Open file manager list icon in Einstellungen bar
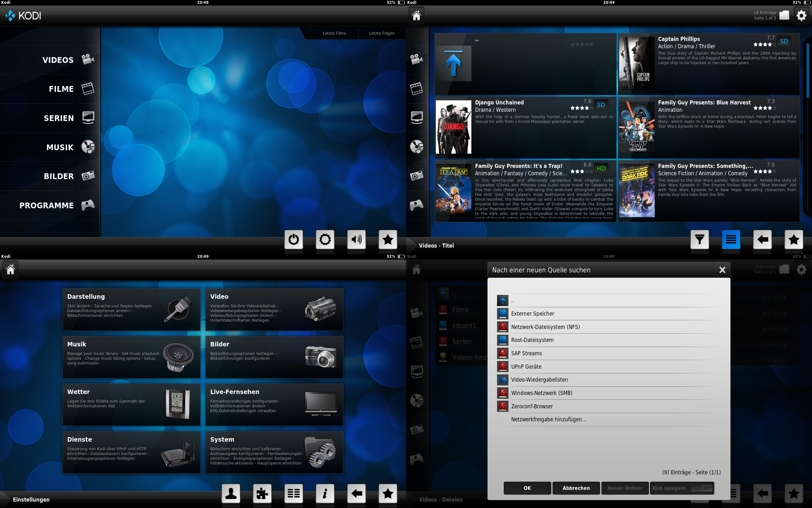812x508 pixels. (x=294, y=493)
